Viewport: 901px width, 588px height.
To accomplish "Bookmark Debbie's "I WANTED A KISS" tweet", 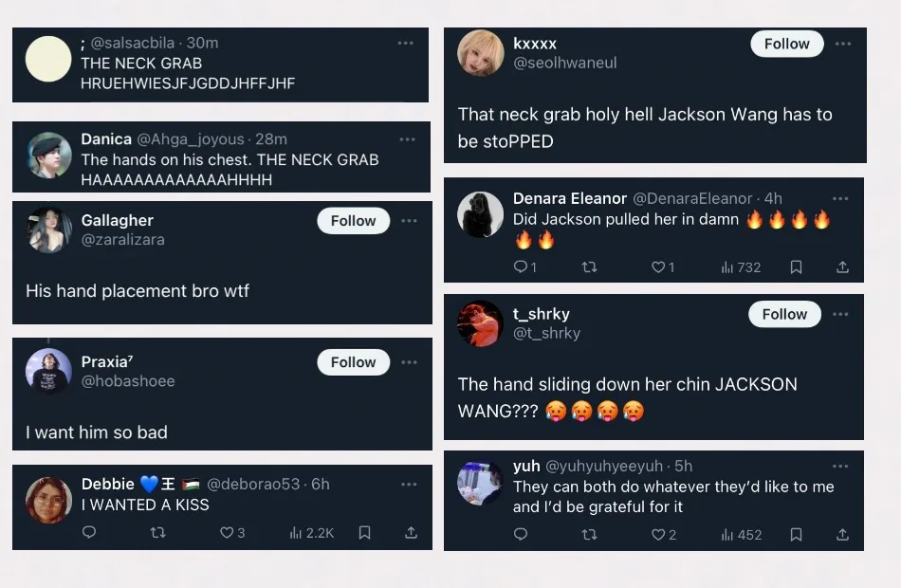I will coord(364,533).
